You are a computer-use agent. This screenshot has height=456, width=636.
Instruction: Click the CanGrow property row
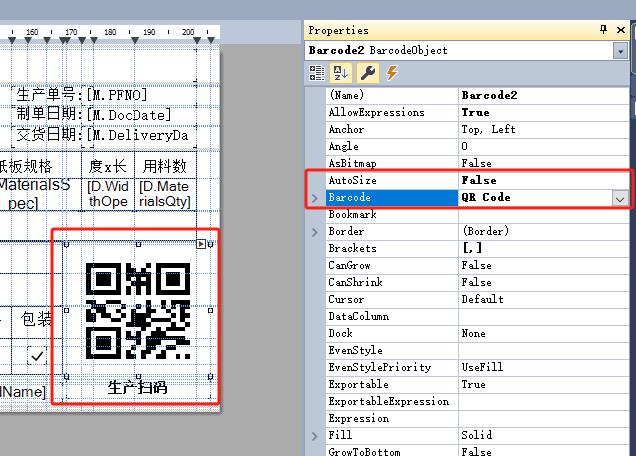point(390,266)
